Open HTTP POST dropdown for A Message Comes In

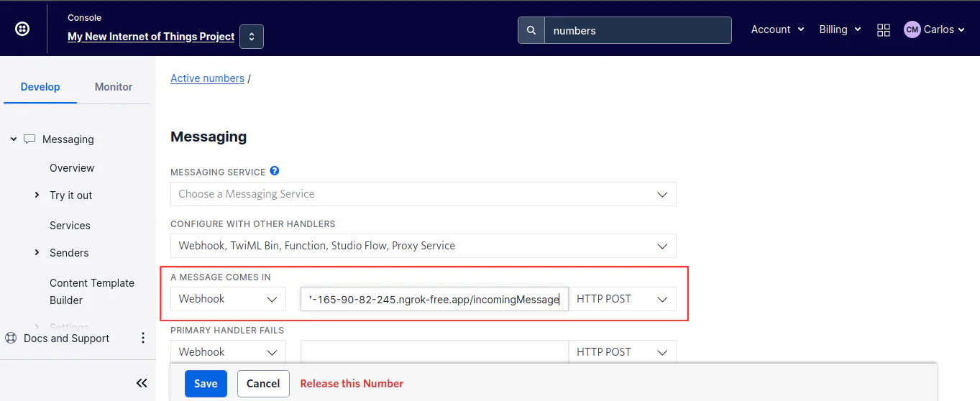coord(623,299)
